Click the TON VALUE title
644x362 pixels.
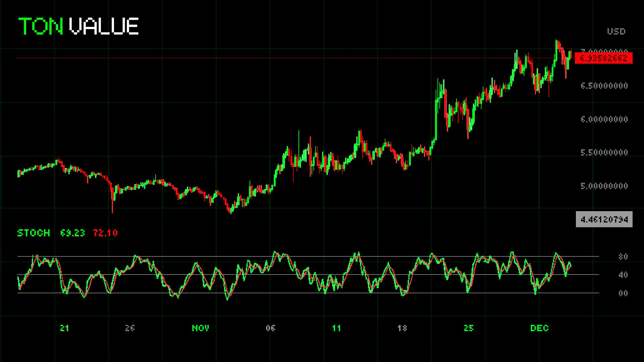(78, 26)
